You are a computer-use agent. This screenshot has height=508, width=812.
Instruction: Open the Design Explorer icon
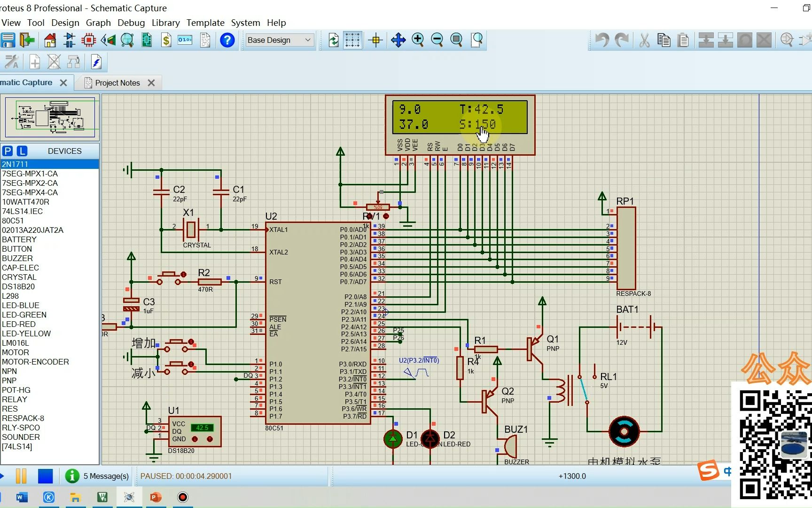click(x=147, y=40)
